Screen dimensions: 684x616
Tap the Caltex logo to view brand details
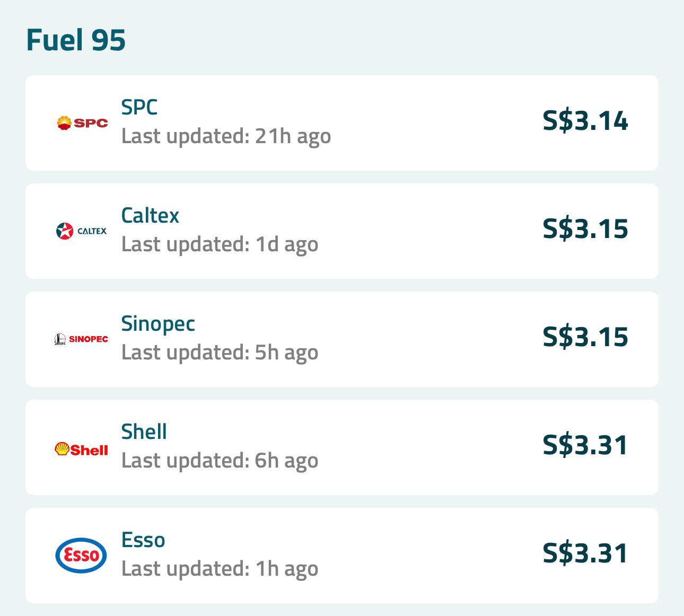[81, 230]
